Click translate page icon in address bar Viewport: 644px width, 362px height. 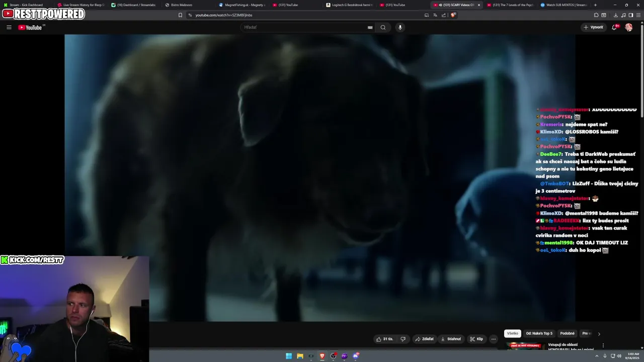[x=435, y=15]
